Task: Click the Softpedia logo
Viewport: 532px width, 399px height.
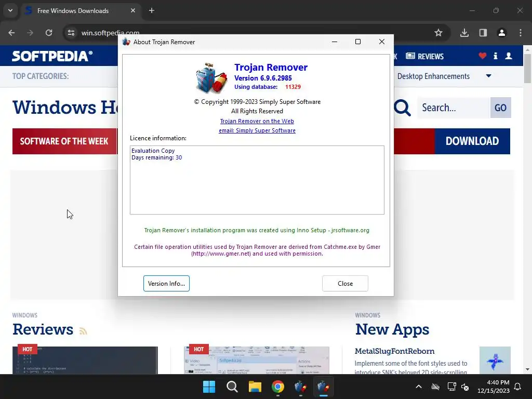Action: pyautogui.click(x=52, y=56)
